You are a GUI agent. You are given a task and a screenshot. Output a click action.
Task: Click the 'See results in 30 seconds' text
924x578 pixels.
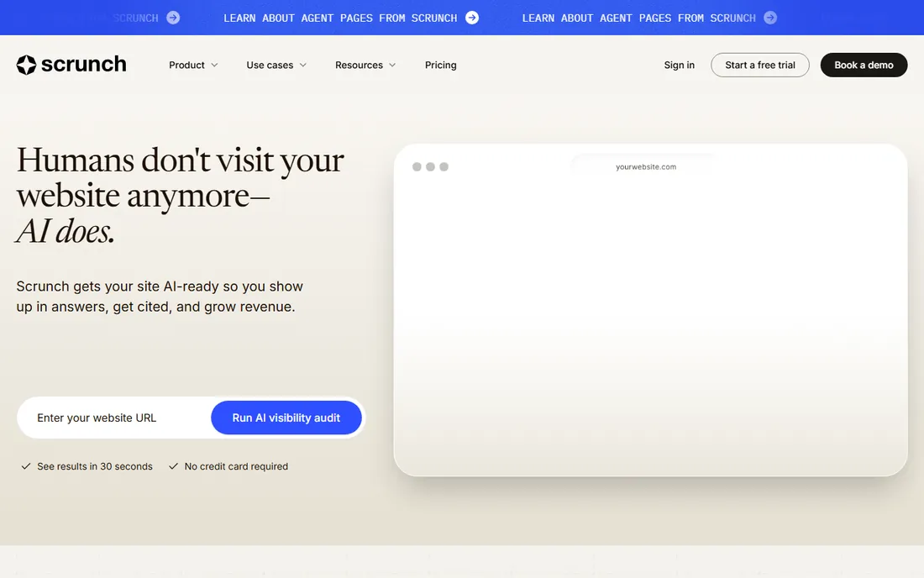click(x=95, y=466)
